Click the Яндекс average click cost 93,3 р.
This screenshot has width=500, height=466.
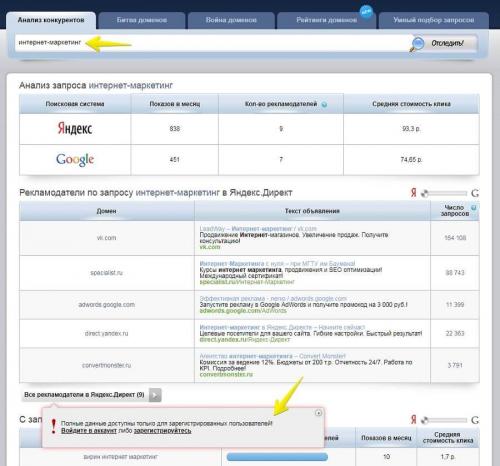[x=411, y=129]
